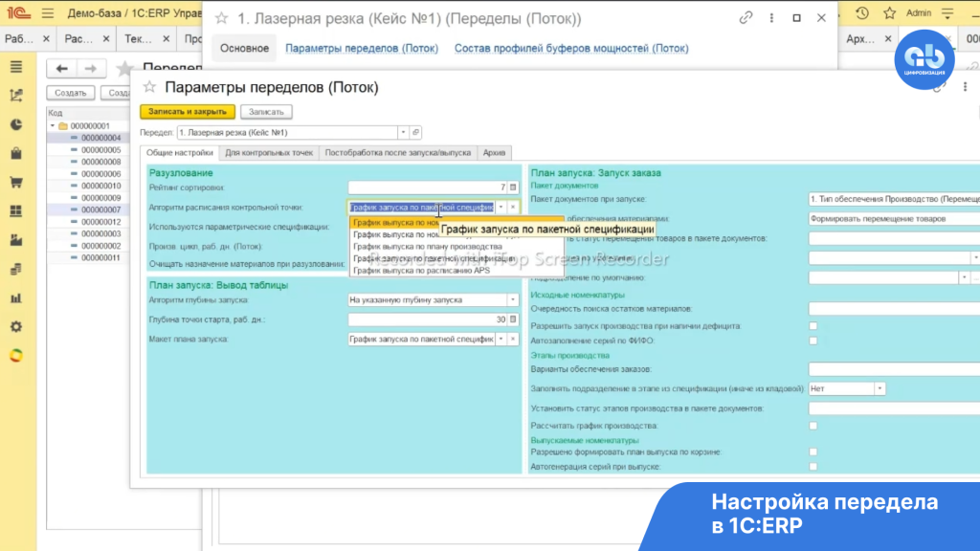This screenshot has height=551, width=980.
Task: Open the bar chart section in sidebar
Action: (x=16, y=298)
